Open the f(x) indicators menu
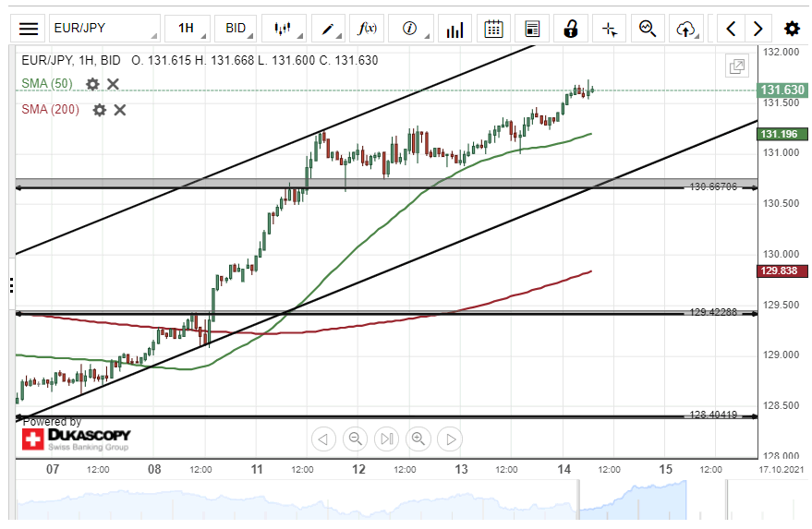812x529 pixels. [367, 29]
